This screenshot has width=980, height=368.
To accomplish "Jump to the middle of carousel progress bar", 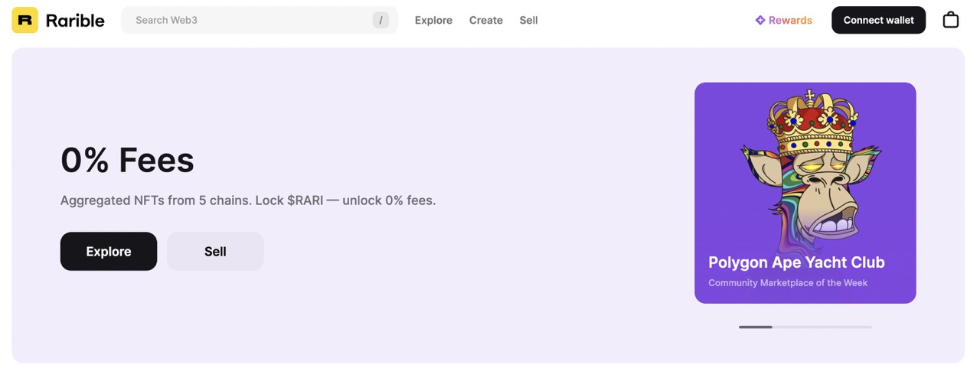I will pyautogui.click(x=805, y=327).
